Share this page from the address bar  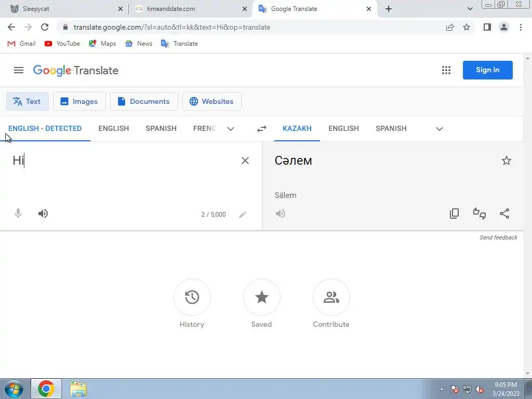click(x=450, y=27)
